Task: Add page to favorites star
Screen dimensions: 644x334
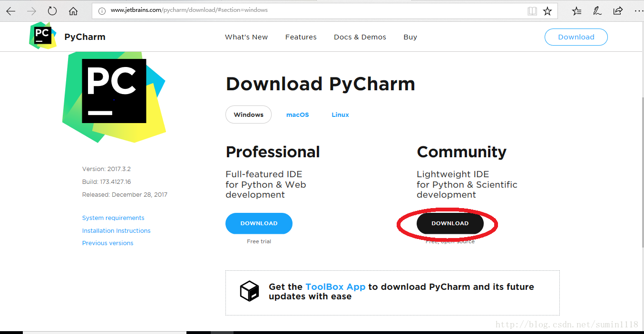Action: coord(547,11)
